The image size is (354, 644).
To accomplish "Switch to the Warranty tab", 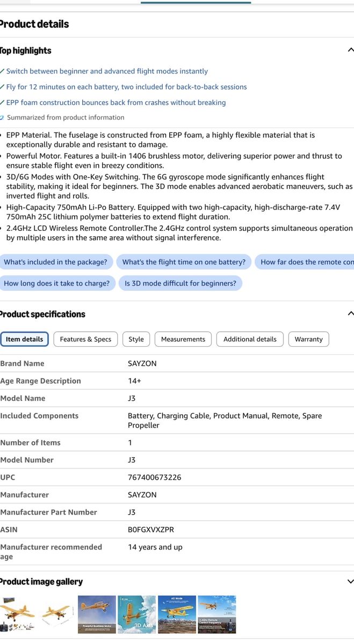I will [x=309, y=339].
